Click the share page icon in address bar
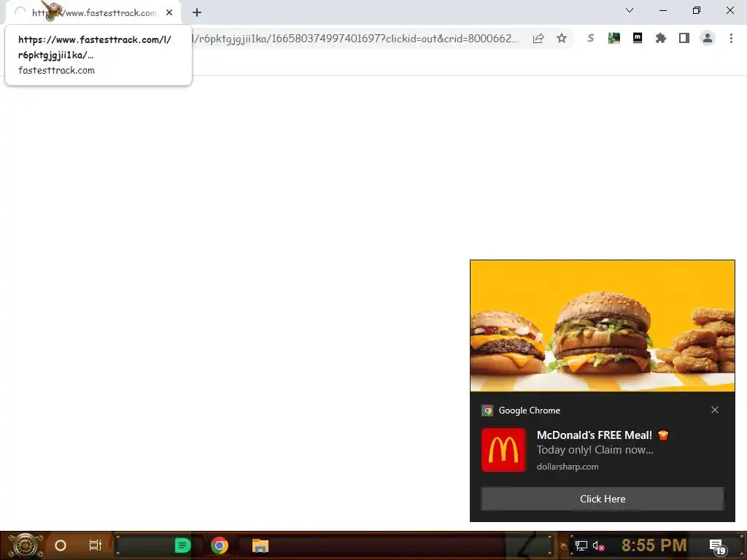The height and width of the screenshot is (560, 747). pos(538,38)
